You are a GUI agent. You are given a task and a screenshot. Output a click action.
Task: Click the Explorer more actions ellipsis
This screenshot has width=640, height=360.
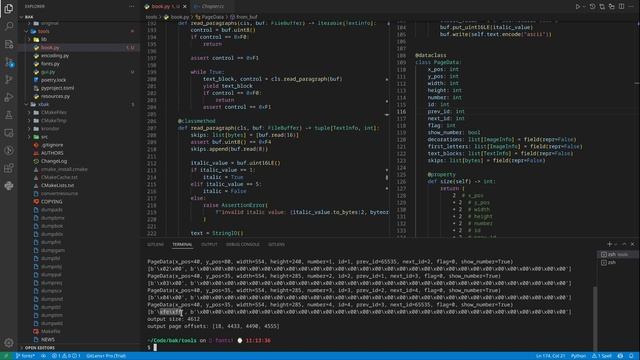click(131, 7)
